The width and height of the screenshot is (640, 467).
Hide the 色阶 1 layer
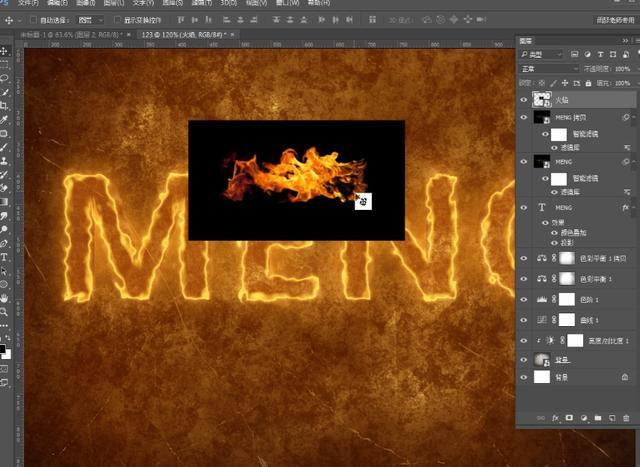(x=524, y=300)
